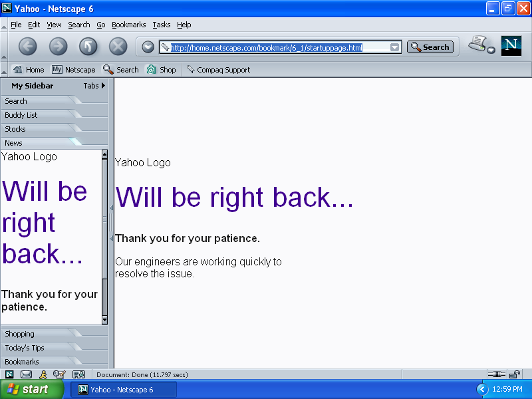Screen dimensions: 532x399
Task: Open Instant Messenger status bar icon
Action: (43, 374)
